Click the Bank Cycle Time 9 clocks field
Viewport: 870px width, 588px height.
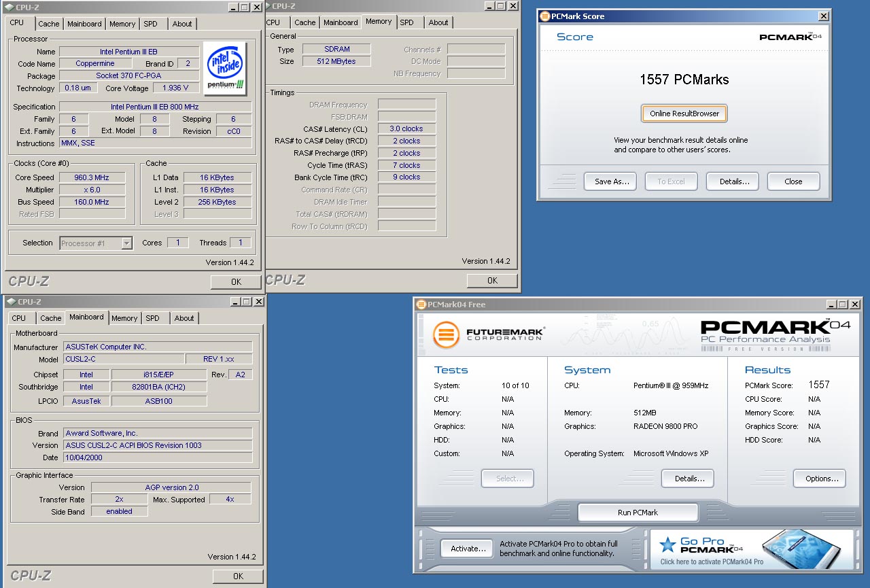(406, 177)
